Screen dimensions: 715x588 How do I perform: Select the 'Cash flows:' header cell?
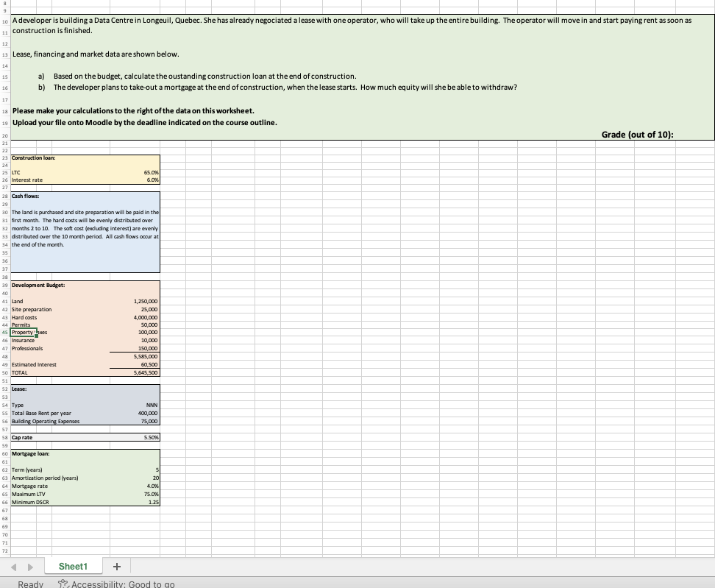[25, 196]
